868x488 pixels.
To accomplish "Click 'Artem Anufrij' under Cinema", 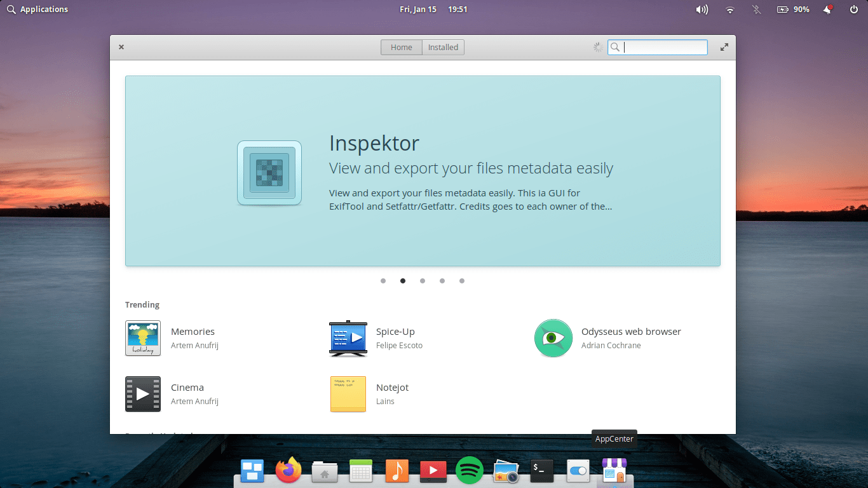I will click(194, 402).
